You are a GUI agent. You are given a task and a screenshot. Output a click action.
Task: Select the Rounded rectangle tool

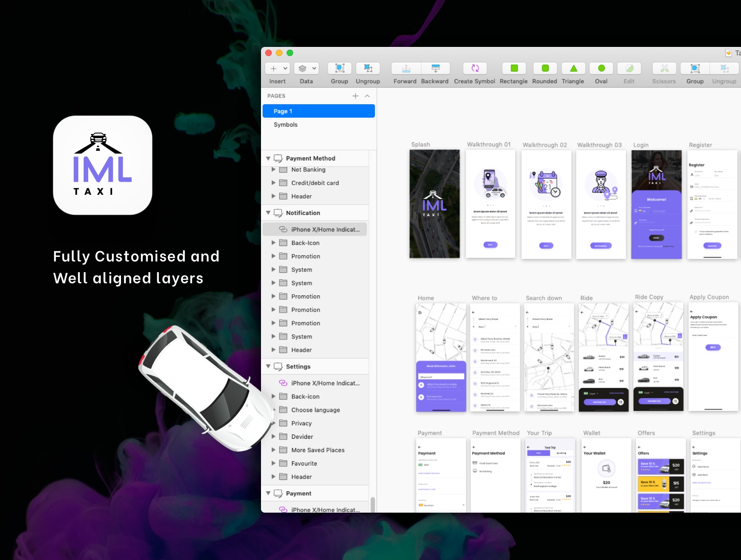pos(545,68)
